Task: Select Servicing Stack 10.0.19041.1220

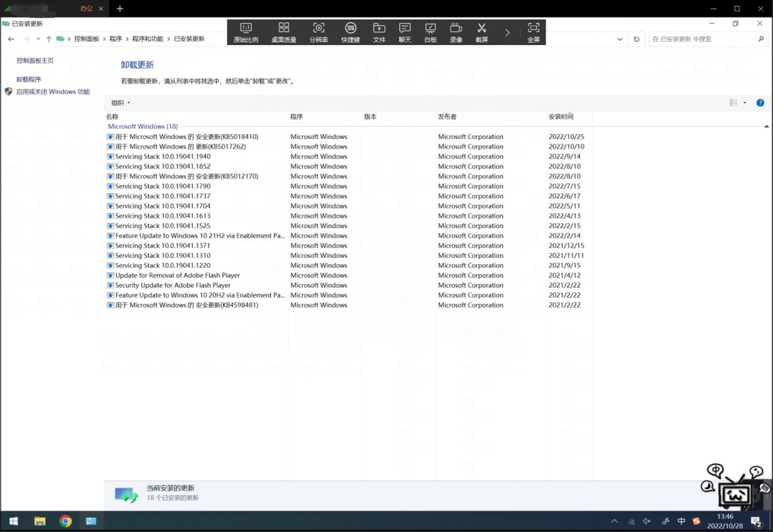Action: (x=348, y=265)
